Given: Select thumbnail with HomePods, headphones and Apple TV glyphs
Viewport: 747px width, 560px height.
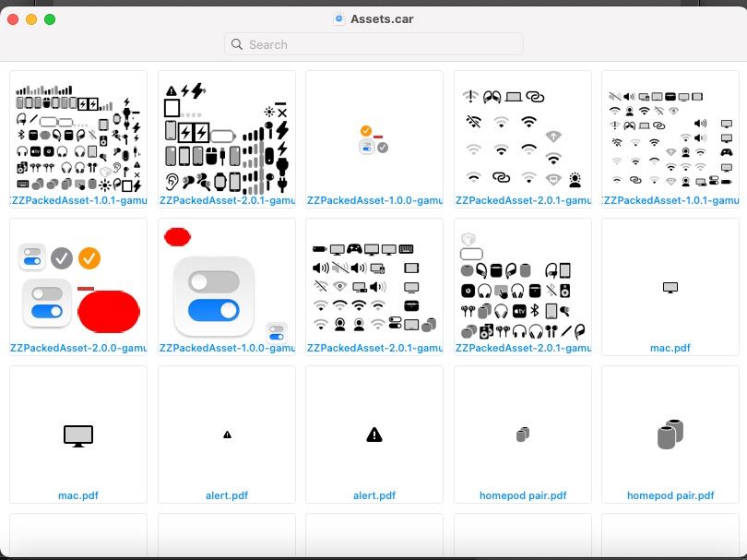Looking at the screenshot, I should tap(523, 286).
